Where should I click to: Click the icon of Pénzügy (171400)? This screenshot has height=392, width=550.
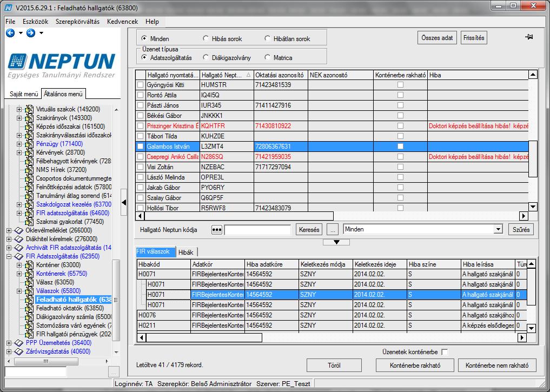click(x=29, y=144)
